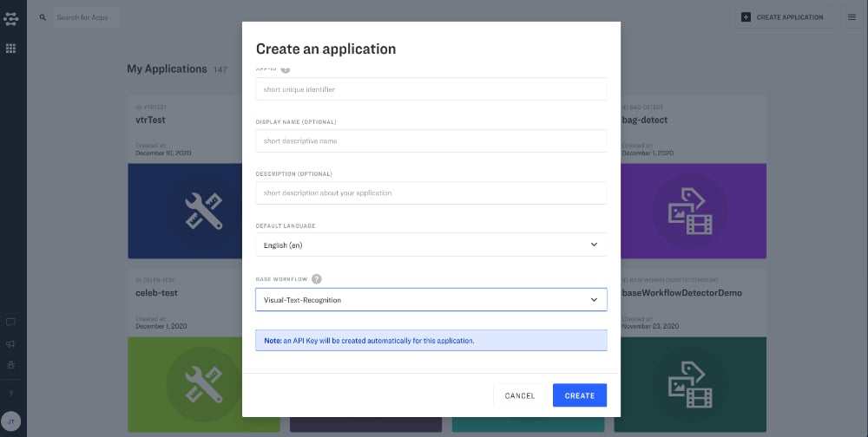
Task: Expand the Default Language dropdown
Action: [431, 245]
